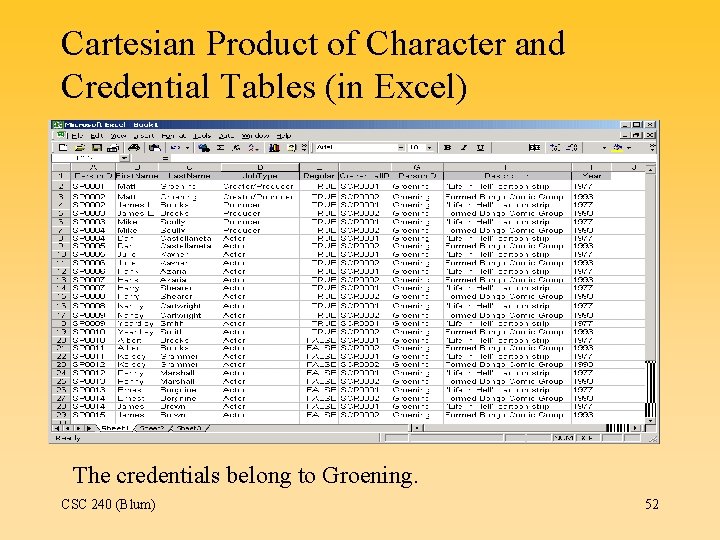Viewport: 720px width, 540px height.
Task: Open the Insert menu
Action: point(143,136)
